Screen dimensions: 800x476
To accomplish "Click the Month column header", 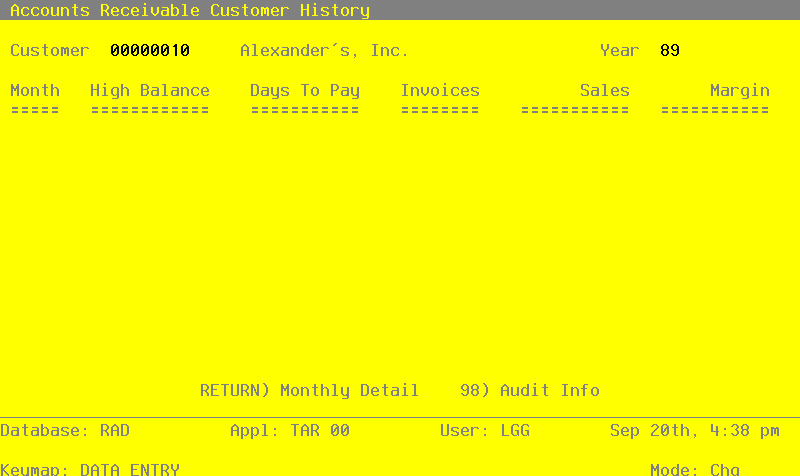I will coord(35,90).
